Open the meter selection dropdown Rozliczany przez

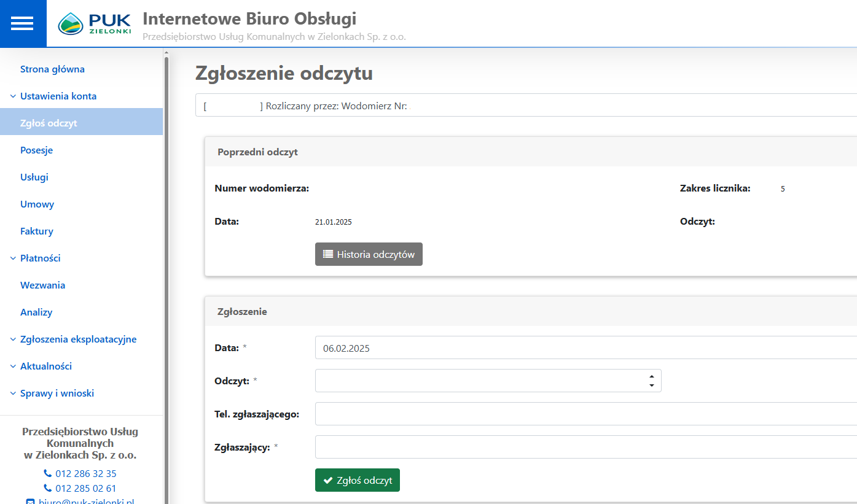pyautogui.click(x=526, y=105)
